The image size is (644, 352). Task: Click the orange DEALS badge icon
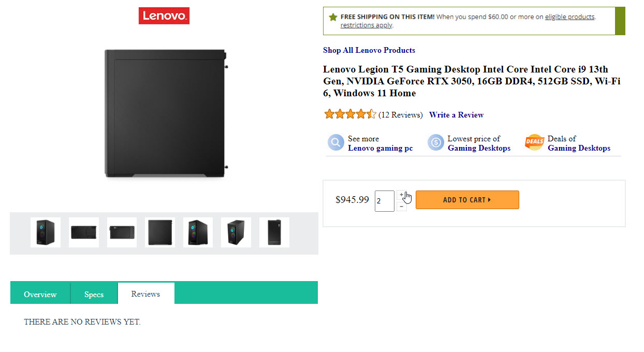(x=535, y=142)
